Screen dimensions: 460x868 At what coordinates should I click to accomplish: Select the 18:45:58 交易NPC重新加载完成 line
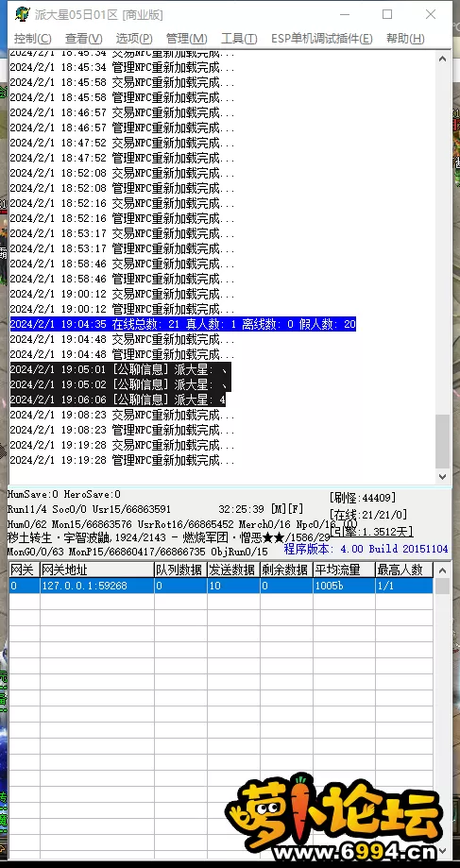[x=123, y=82]
